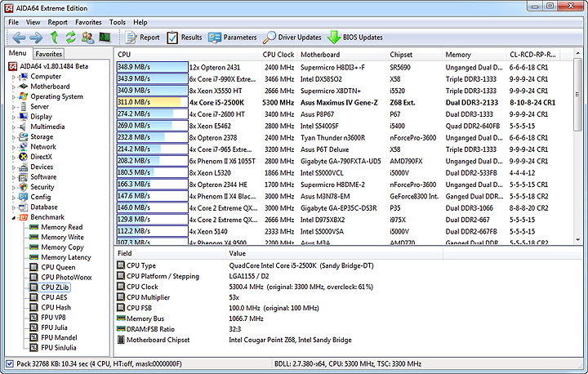Select CPU Hash benchmark icon
The width and height of the screenshot is (588, 374).
click(x=33, y=307)
